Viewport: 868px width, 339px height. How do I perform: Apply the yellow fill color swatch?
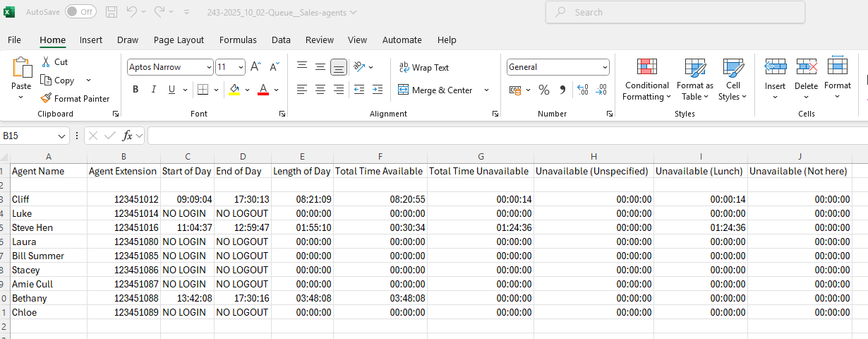(x=234, y=90)
